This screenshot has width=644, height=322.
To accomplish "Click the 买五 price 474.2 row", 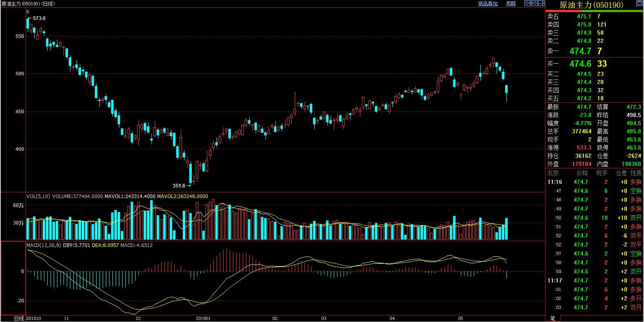I will (584, 99).
